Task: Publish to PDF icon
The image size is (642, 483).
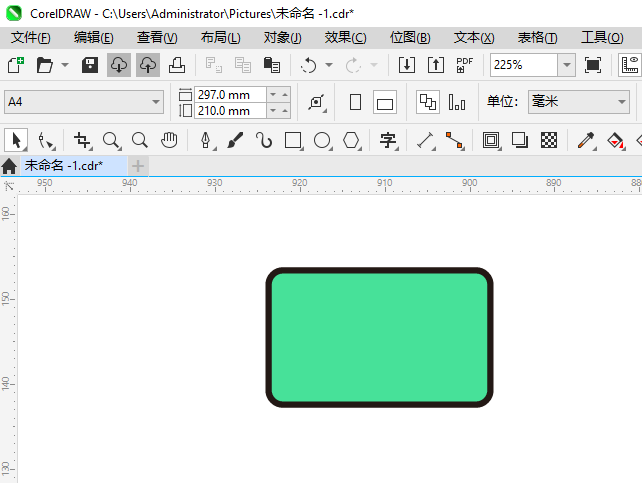Action: pos(464,65)
